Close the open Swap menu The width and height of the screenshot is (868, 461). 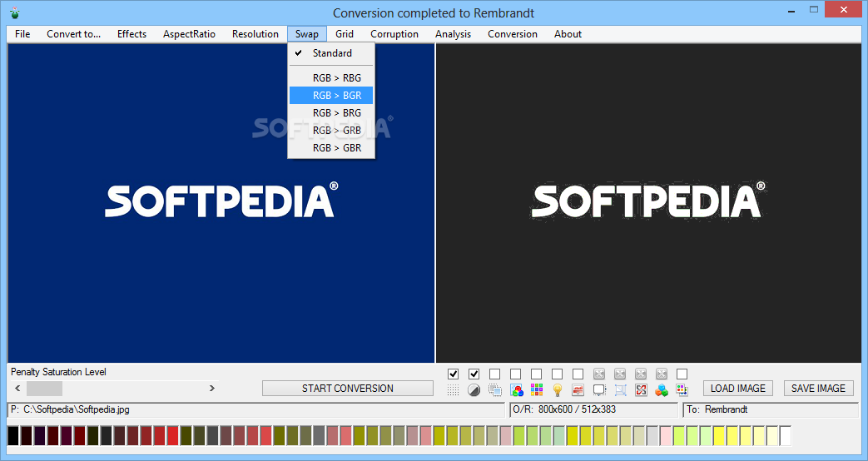tap(307, 34)
